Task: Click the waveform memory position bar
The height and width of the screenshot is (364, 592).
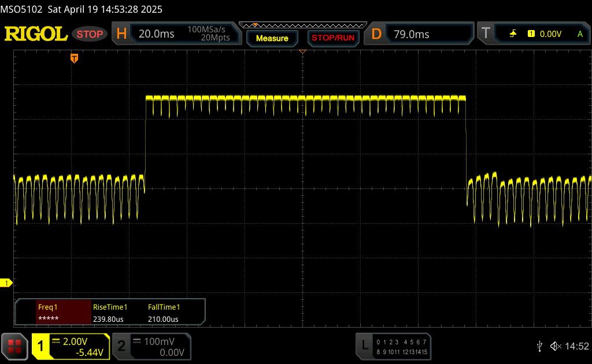Action: coord(302,25)
